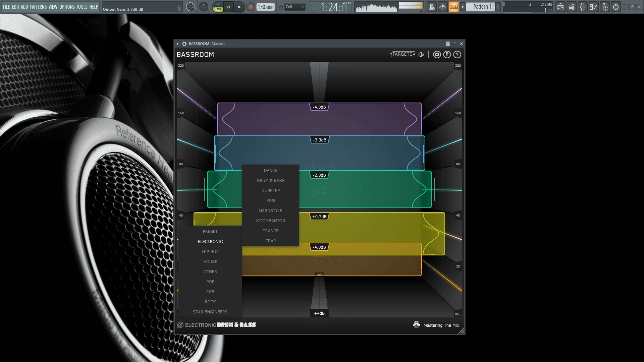
Task: Toggle the speaker bypass icon
Action: pyautogui.click(x=422, y=55)
